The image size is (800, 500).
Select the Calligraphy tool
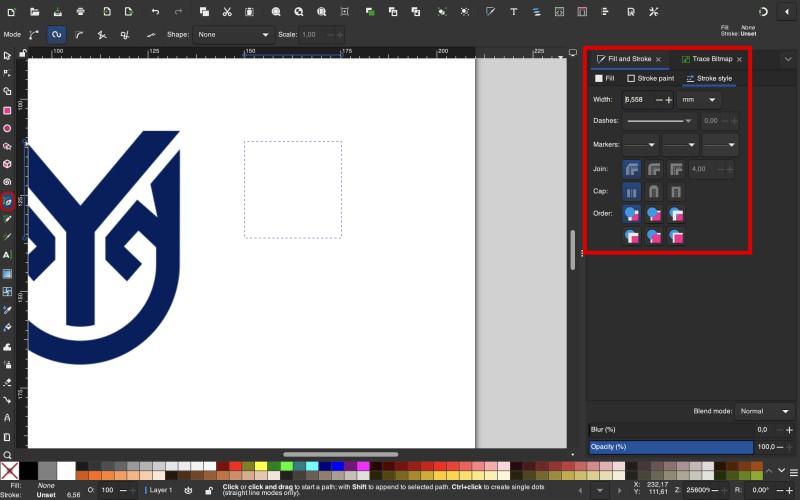[x=7, y=237]
